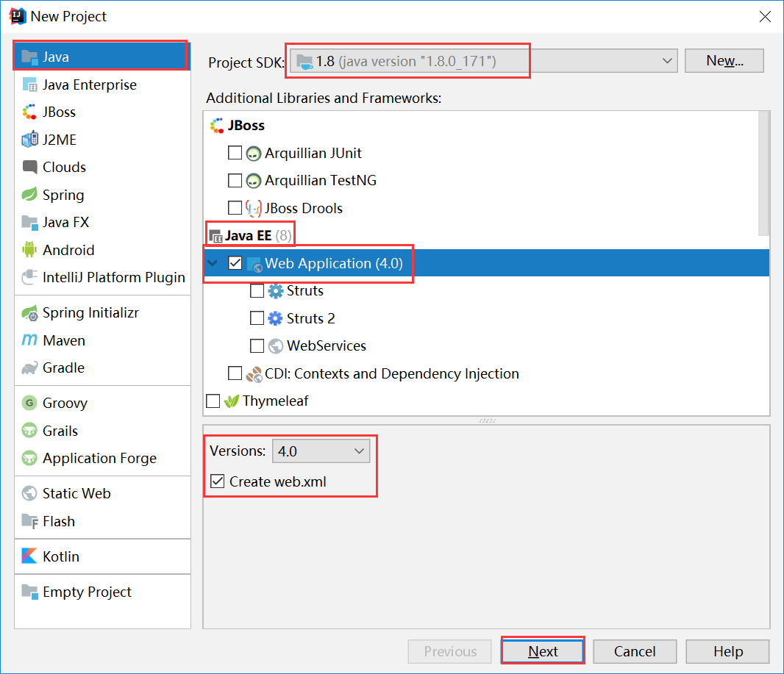Enable the Thymeleaf checkbox

(x=213, y=401)
